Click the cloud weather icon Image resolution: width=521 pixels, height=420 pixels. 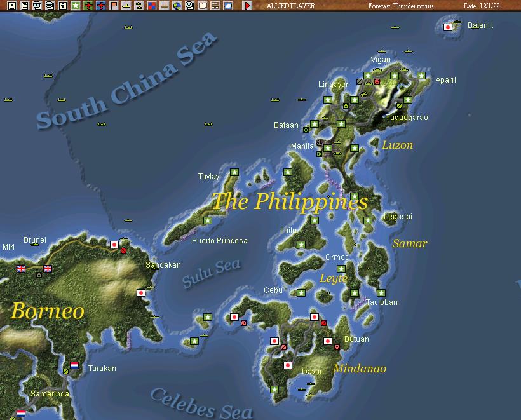coord(228,5)
